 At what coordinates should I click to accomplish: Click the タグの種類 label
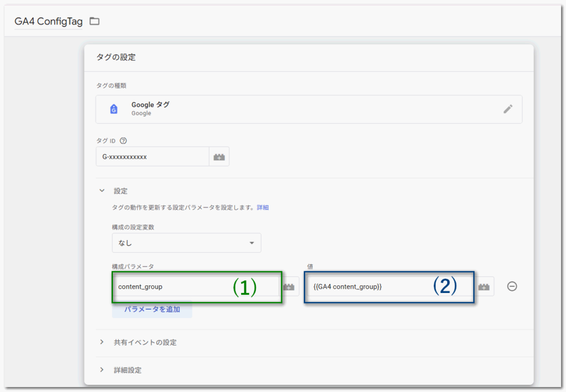111,86
